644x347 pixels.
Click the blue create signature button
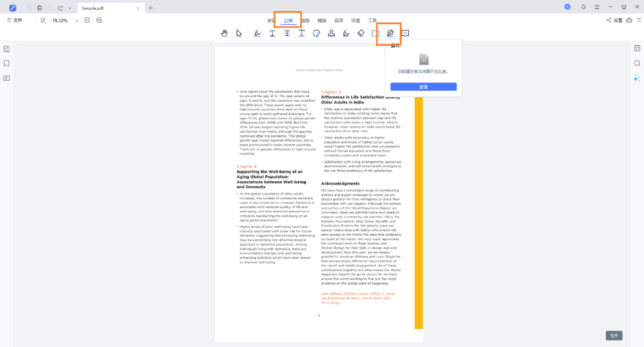pyautogui.click(x=423, y=87)
